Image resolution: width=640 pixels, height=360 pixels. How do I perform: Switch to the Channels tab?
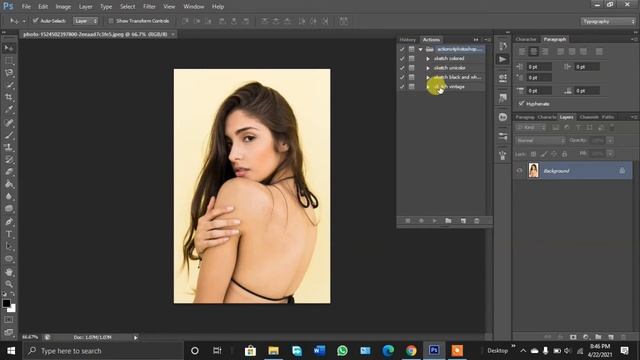point(589,117)
